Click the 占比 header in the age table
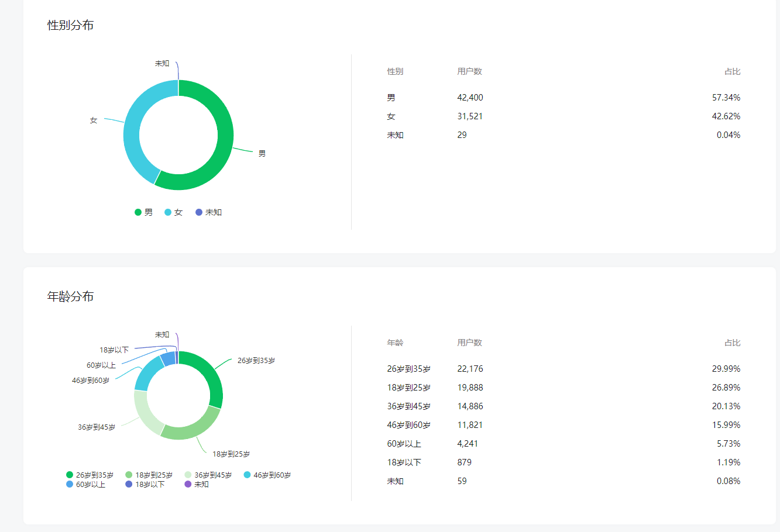780x532 pixels. tap(732, 343)
